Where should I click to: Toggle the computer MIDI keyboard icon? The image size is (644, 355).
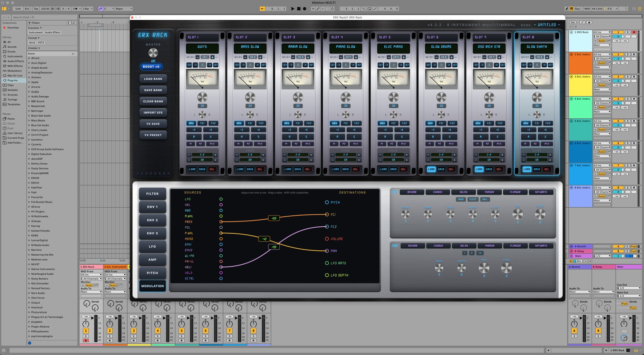[572, 9]
